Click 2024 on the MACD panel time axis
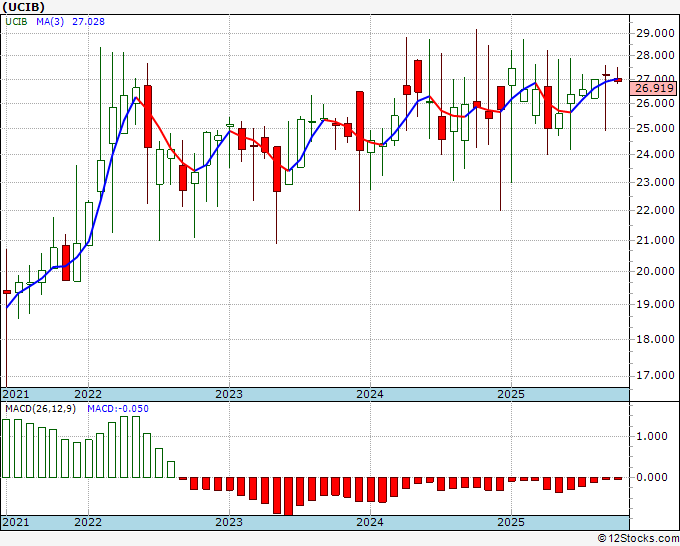Viewport: 680px width, 546px height. pyautogui.click(x=370, y=522)
